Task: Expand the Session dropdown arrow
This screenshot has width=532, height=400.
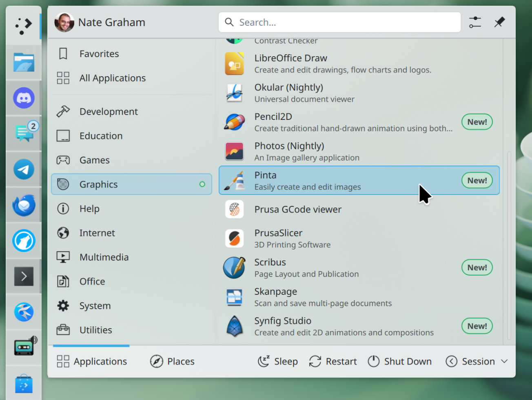Action: pyautogui.click(x=504, y=362)
